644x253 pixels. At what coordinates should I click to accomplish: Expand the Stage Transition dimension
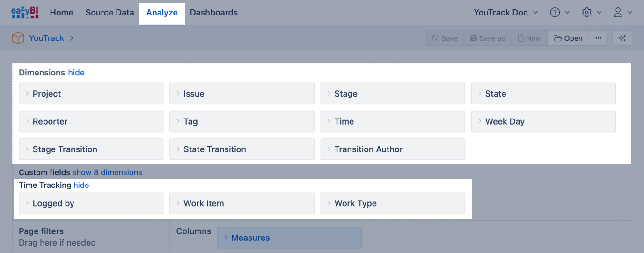pos(91,149)
